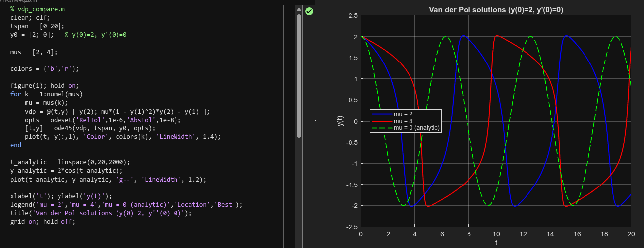Click the file path tab above the editor

click(19, 1)
